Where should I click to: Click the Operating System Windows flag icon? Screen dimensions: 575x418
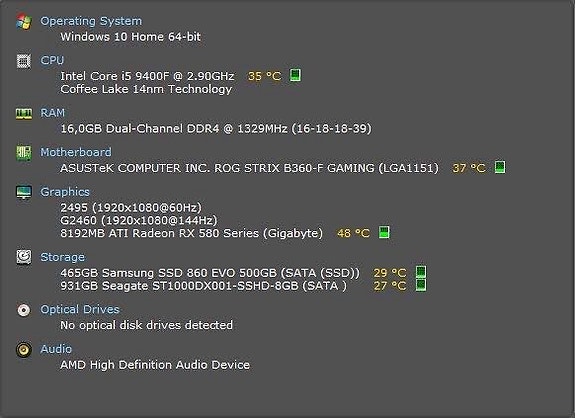(x=24, y=21)
